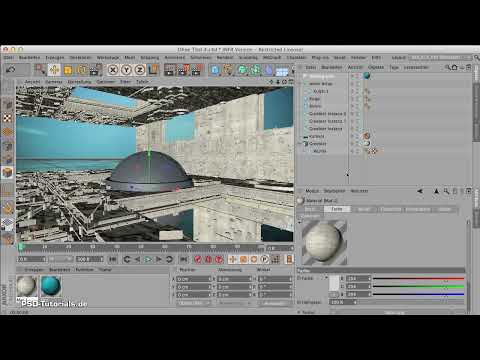
Task: Toggle the X axis lock icon
Action: [x=113, y=70]
